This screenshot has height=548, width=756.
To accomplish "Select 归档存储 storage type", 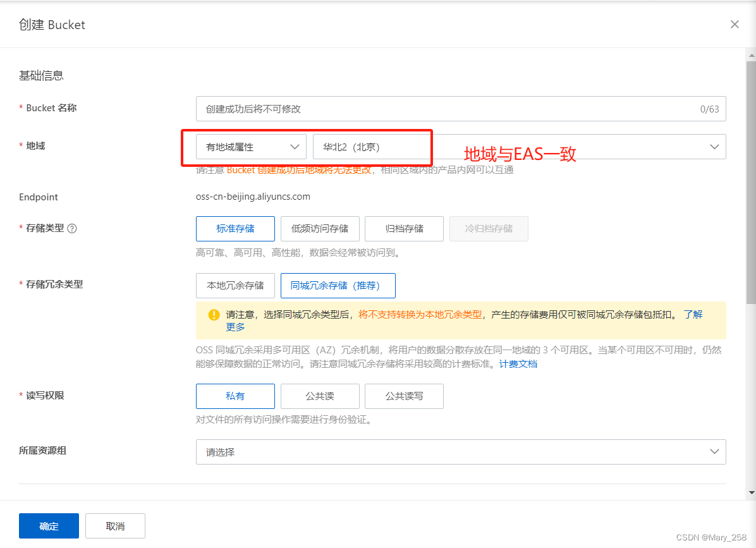I will [x=404, y=229].
